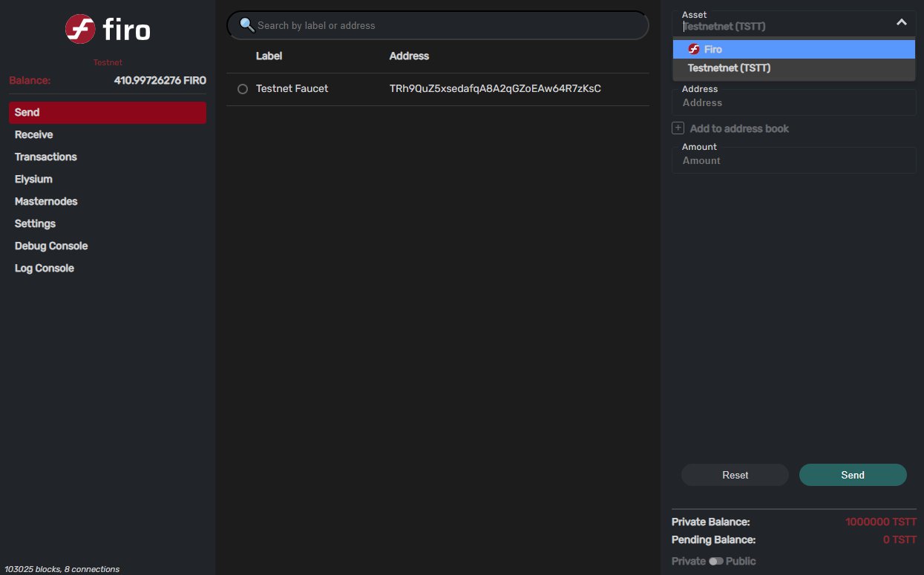Viewport: 924px width, 575px height.
Task: Click the Private Balance: label
Action: pos(710,522)
